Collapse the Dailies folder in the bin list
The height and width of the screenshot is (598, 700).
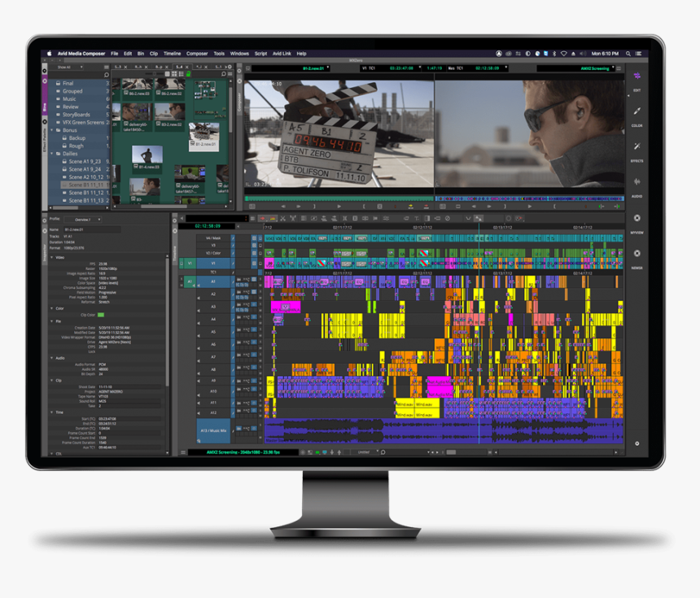coord(51,154)
